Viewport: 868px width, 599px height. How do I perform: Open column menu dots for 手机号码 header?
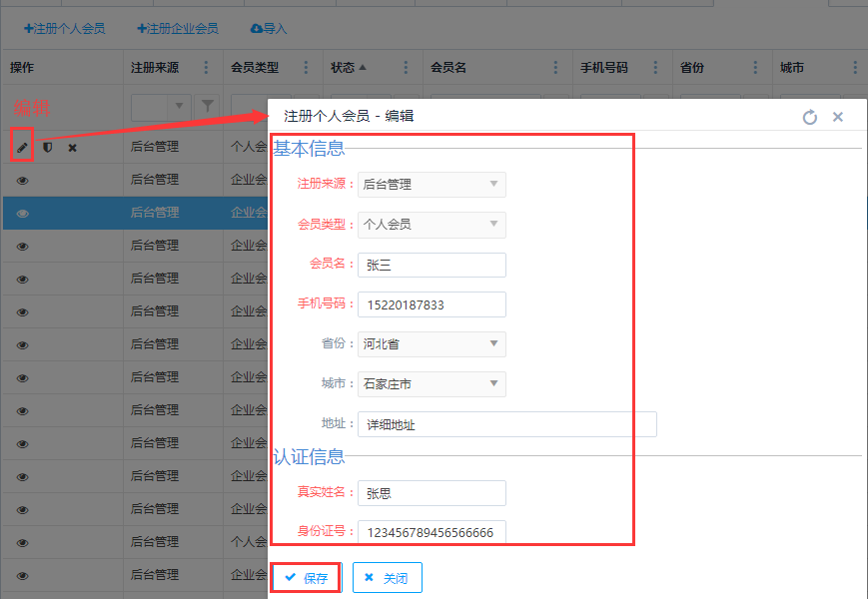[656, 68]
